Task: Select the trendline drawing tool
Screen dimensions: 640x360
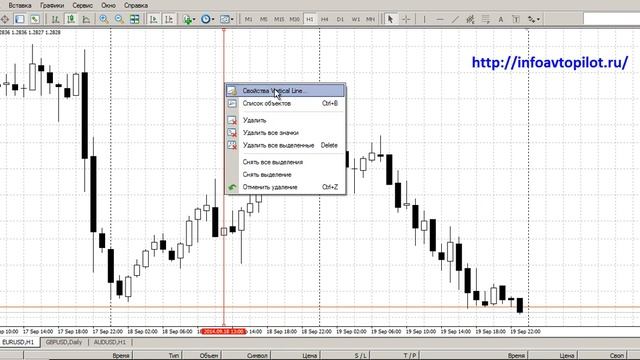Action: pyautogui.click(x=455, y=19)
